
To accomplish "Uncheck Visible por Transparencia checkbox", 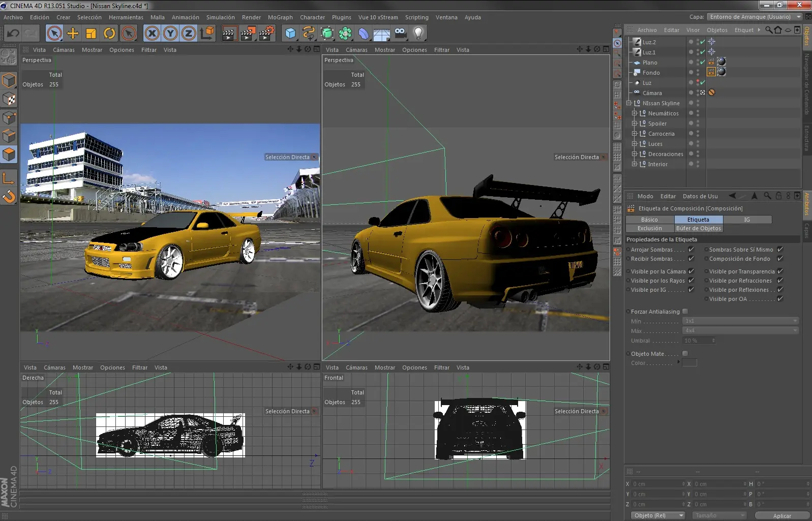I will (780, 271).
